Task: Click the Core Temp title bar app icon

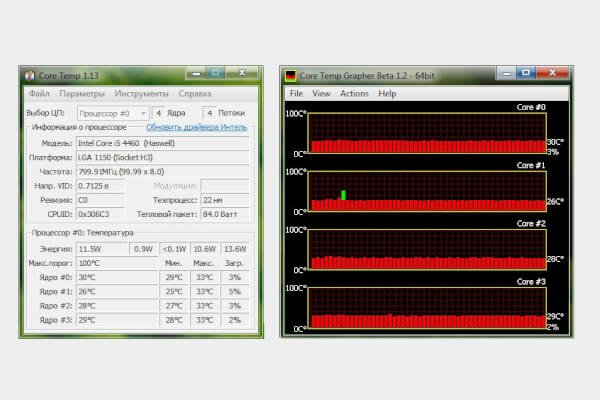Action: 29,76
